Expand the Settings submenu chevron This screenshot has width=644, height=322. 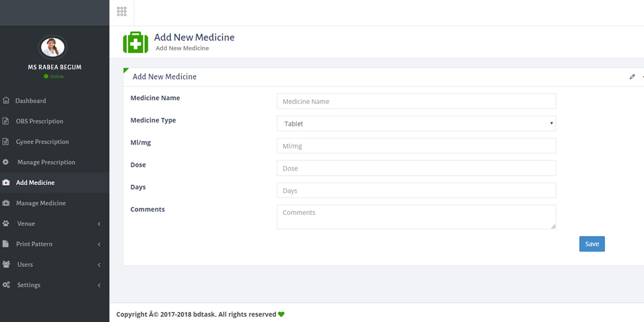pos(99,286)
